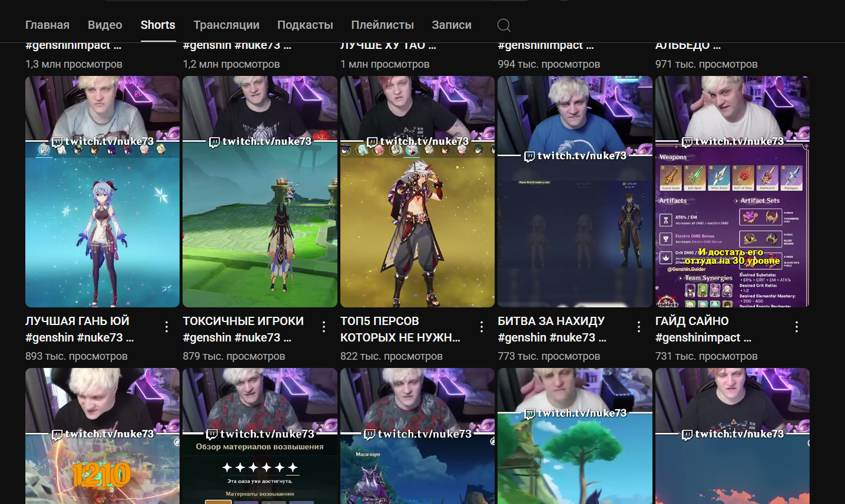Open the Трансляции tab
The width and height of the screenshot is (845, 504).
click(226, 25)
